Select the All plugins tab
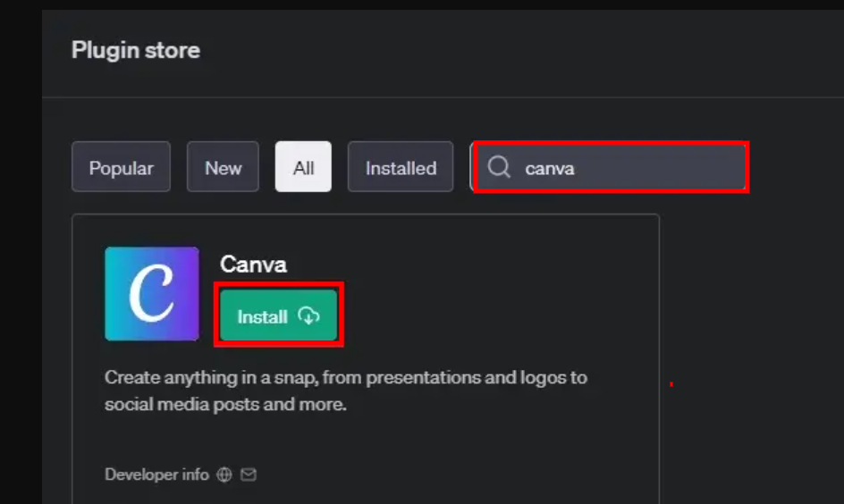 coord(303,167)
